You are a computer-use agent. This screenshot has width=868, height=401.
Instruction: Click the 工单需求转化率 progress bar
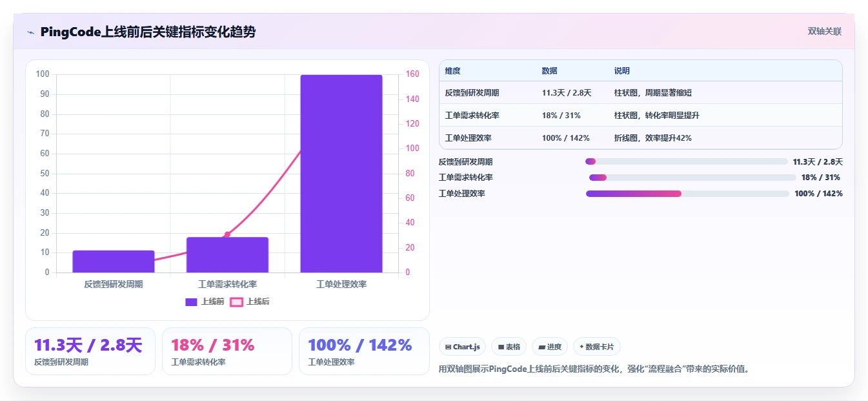pos(692,178)
